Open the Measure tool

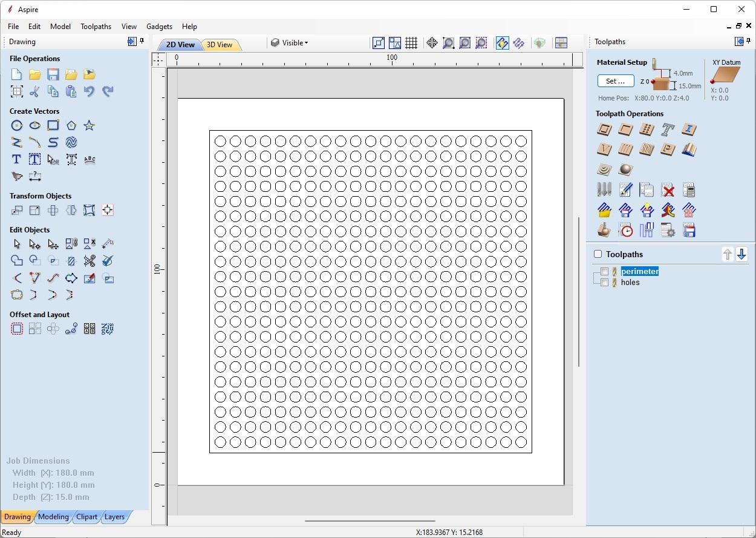tap(108, 244)
